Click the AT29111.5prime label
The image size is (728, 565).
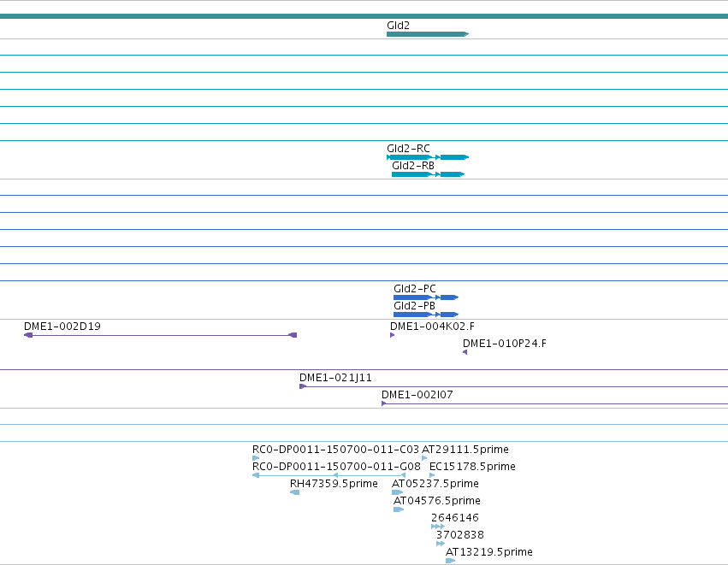pos(465,450)
